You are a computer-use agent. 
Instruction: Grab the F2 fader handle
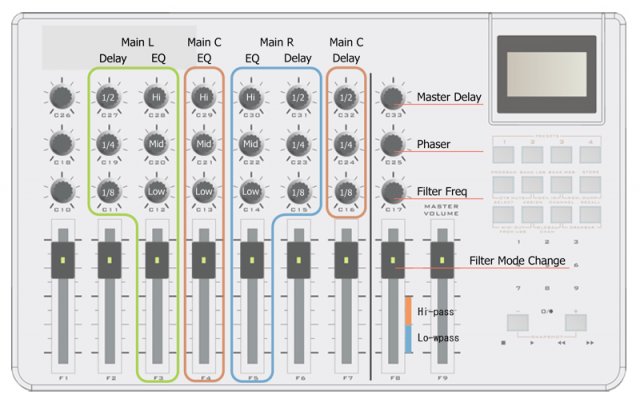click(x=110, y=260)
